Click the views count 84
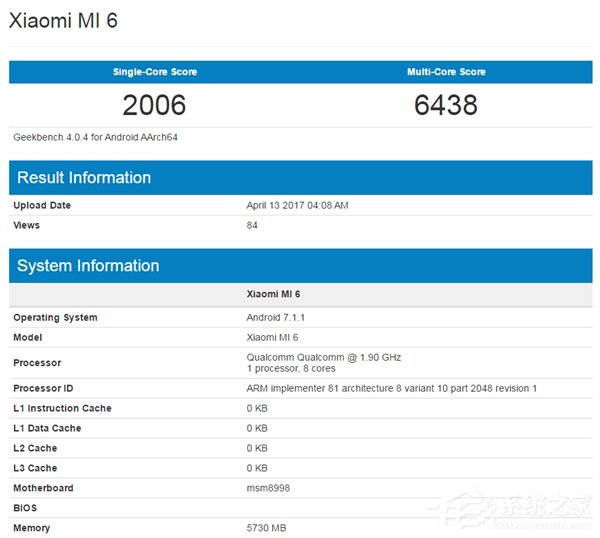The image size is (600, 538). [252, 225]
